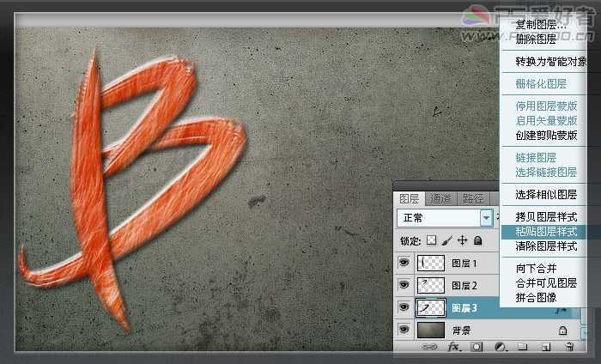This screenshot has width=601, height=364.
Task: Switch to the 图层 tab
Action: click(409, 198)
